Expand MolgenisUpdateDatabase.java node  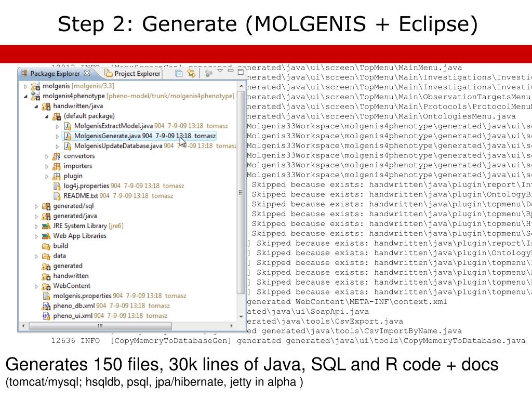point(57,147)
